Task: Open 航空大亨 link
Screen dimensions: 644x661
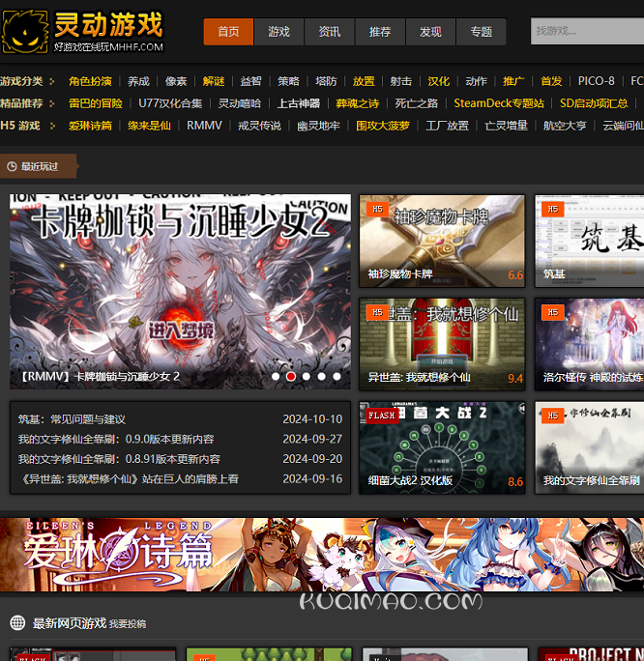Action: pyautogui.click(x=565, y=126)
